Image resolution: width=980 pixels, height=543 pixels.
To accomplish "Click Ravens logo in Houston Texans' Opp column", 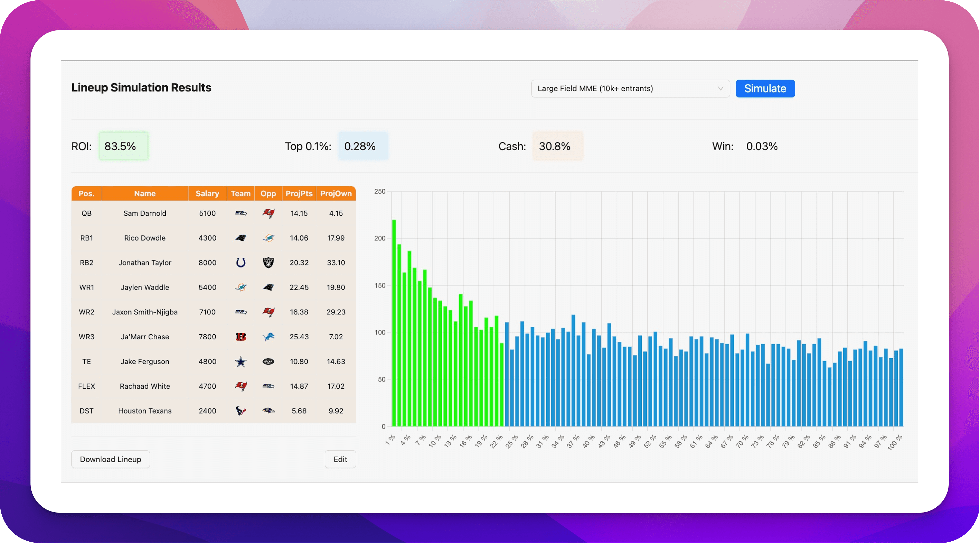I will (x=268, y=411).
